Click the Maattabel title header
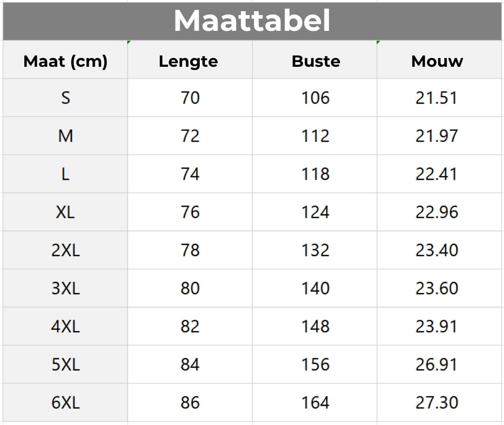The height and width of the screenshot is (425, 504). [x=252, y=21]
